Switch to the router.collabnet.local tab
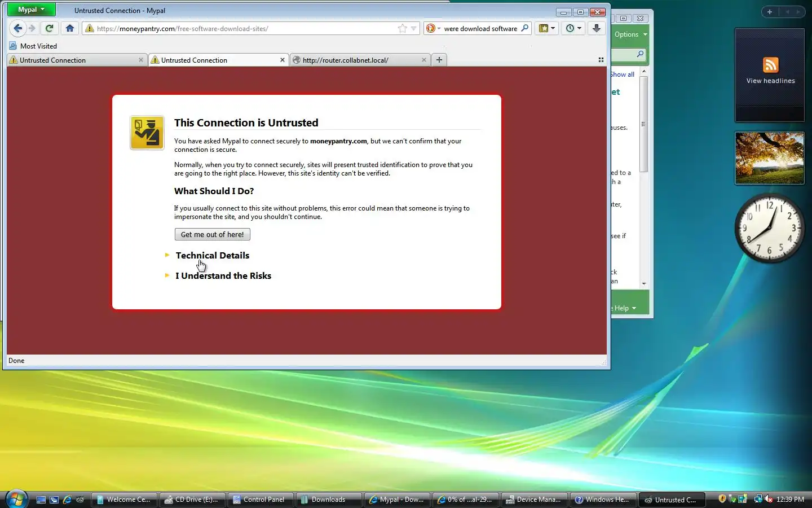 (360, 60)
